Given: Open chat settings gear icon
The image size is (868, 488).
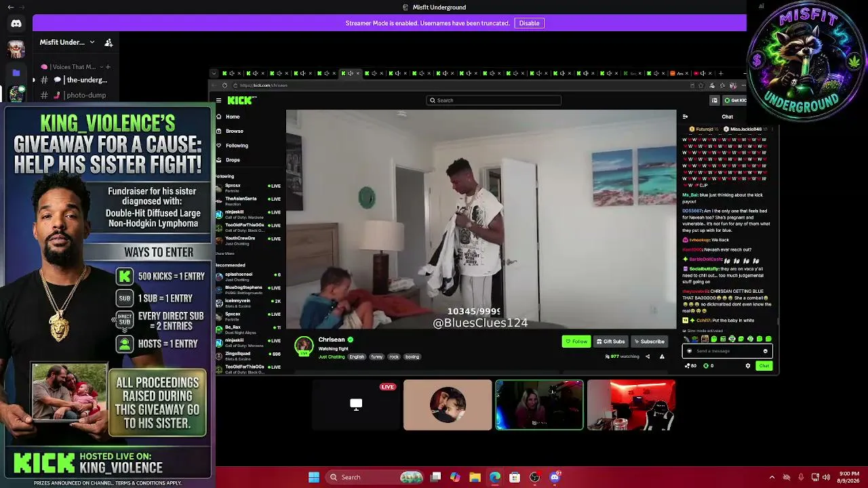Looking at the screenshot, I should 748,366.
